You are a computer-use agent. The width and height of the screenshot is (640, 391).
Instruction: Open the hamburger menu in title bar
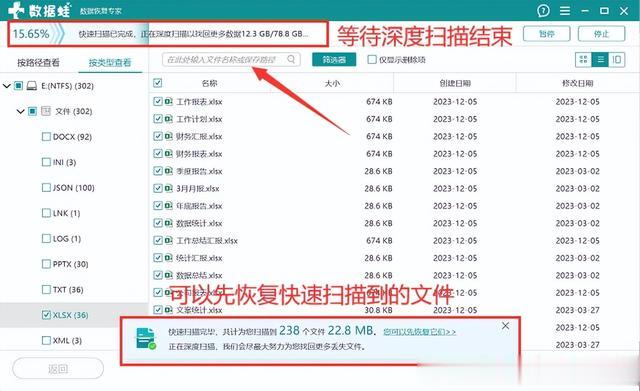click(565, 11)
